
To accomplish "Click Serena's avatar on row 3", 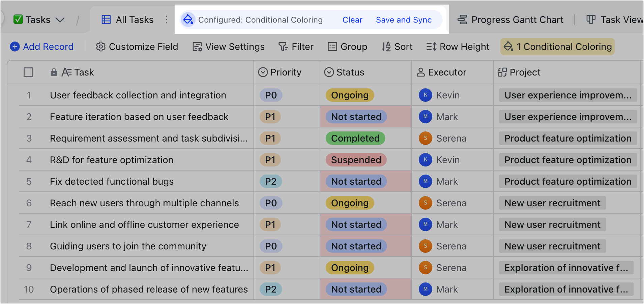I will 425,138.
